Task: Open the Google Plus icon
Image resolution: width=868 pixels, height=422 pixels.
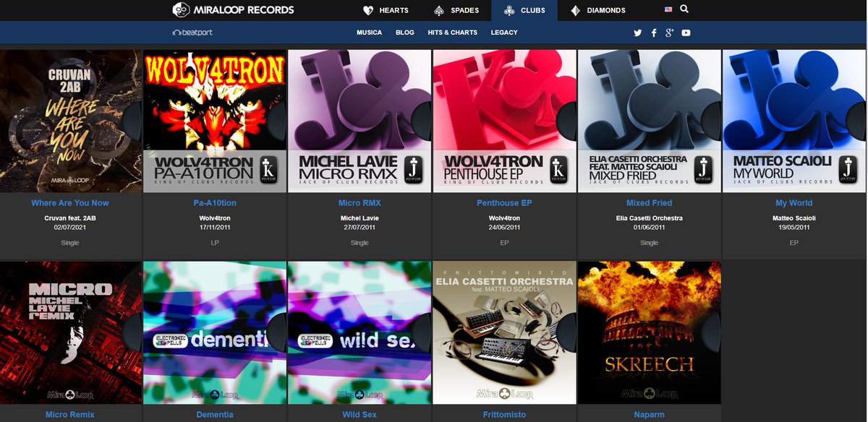Action: click(670, 33)
